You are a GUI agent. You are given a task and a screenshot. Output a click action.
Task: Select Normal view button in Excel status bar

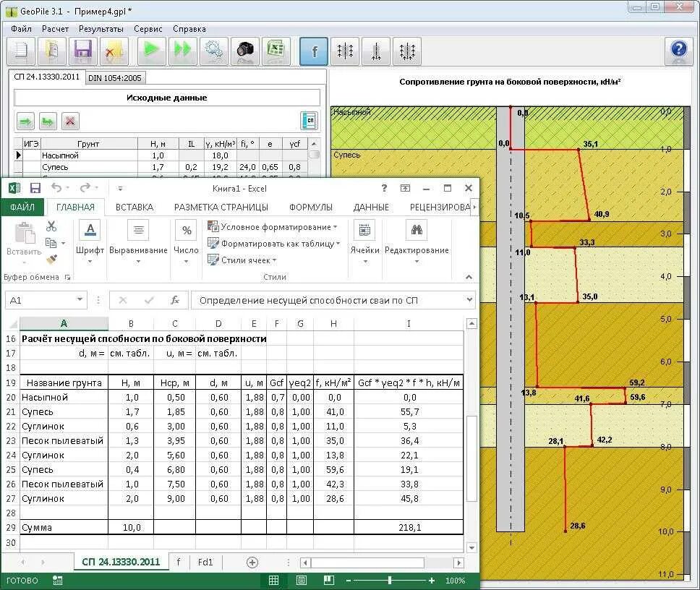tap(273, 581)
